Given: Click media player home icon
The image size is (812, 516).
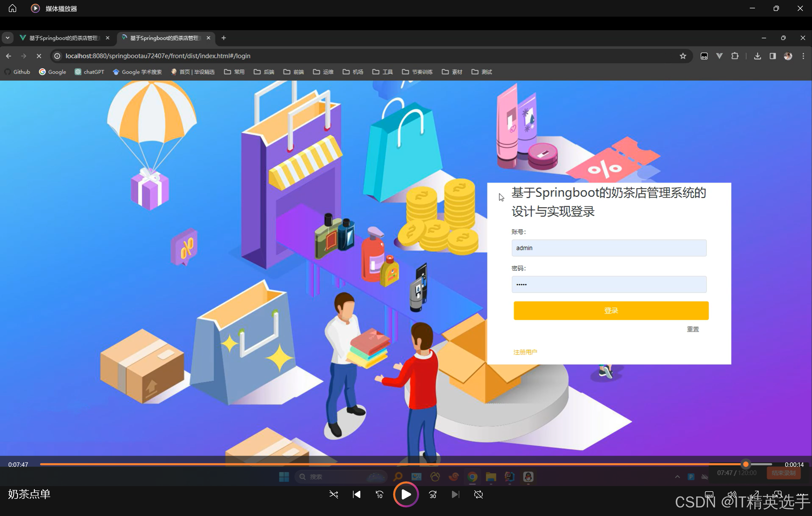Looking at the screenshot, I should tap(12, 8).
